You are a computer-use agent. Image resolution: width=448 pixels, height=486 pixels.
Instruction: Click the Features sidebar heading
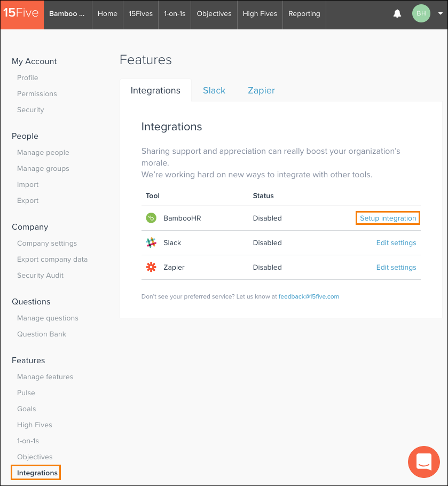tap(28, 360)
